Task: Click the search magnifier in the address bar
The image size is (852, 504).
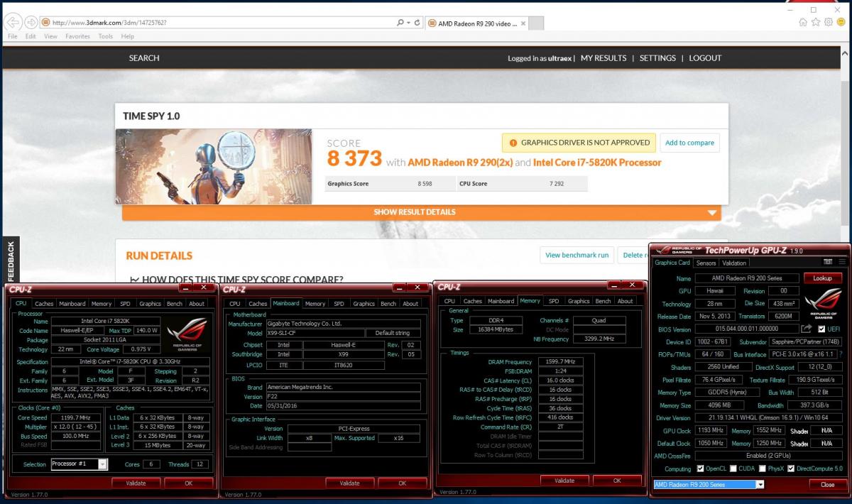Action: (400, 23)
